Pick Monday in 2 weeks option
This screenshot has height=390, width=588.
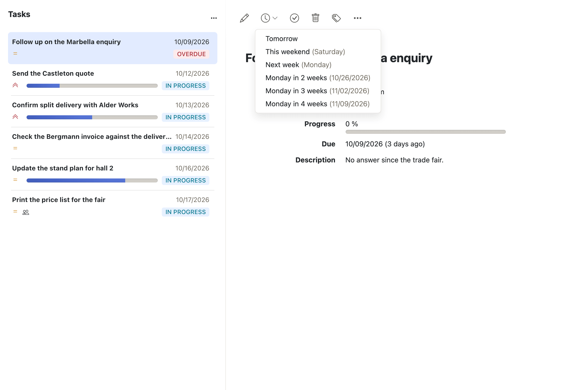(x=318, y=78)
